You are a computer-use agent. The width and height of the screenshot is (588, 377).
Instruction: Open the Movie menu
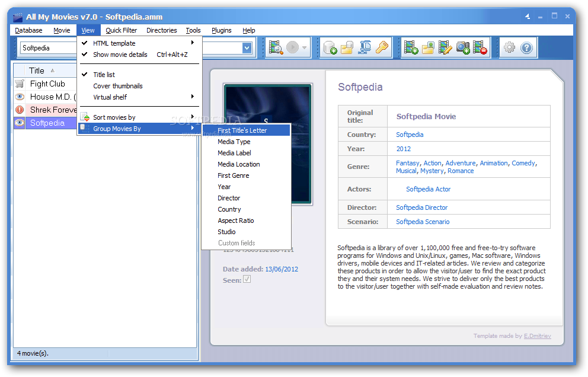pos(62,30)
